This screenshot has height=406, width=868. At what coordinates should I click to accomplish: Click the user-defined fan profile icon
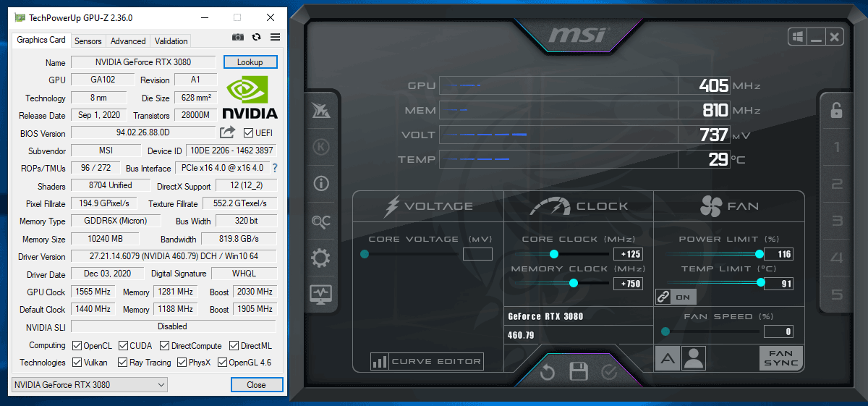tap(694, 358)
